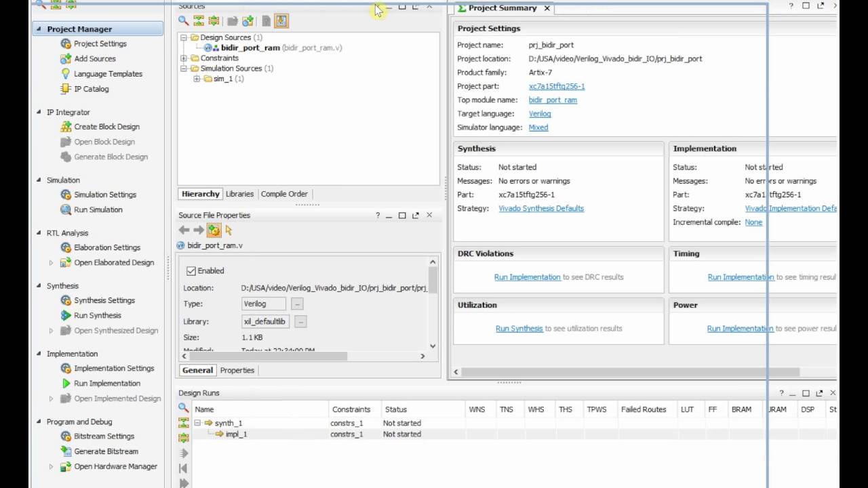Click the browse button next to Library xil_defaultlib
The image size is (868, 488).
[x=300, y=322]
